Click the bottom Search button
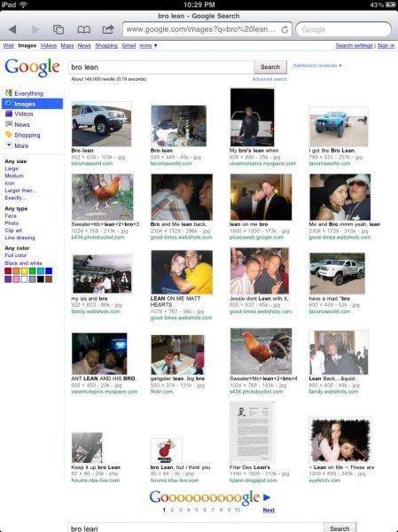 [x=339, y=528]
